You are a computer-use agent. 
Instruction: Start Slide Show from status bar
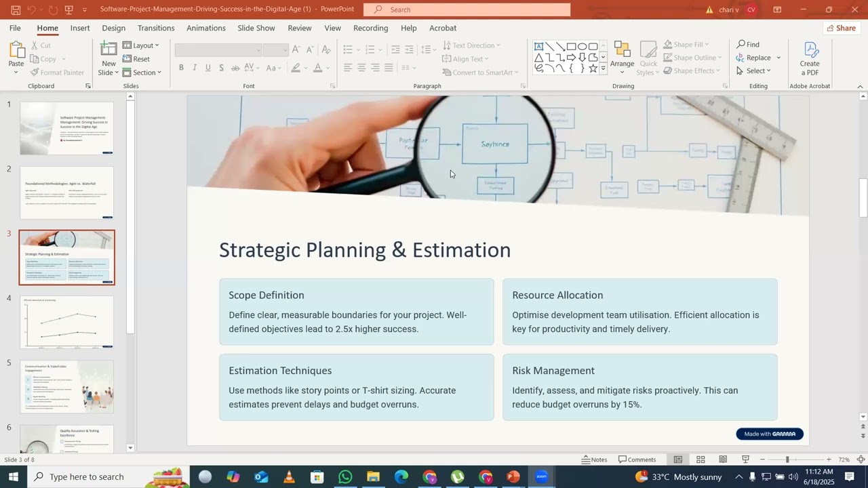click(746, 460)
